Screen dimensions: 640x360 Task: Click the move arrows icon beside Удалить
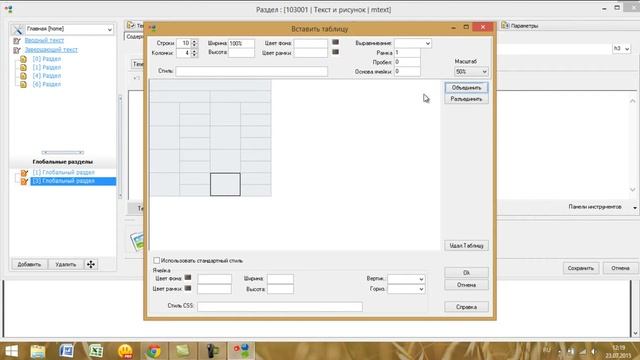pos(91,264)
